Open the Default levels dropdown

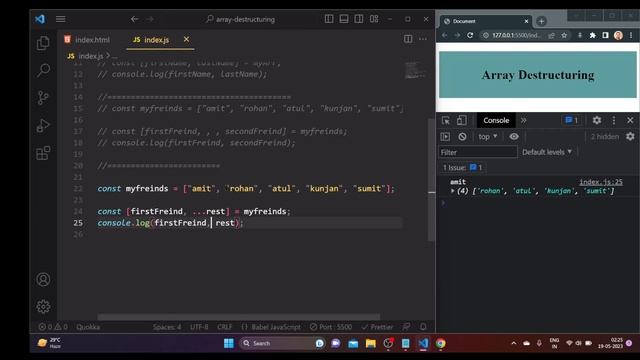pyautogui.click(x=547, y=152)
